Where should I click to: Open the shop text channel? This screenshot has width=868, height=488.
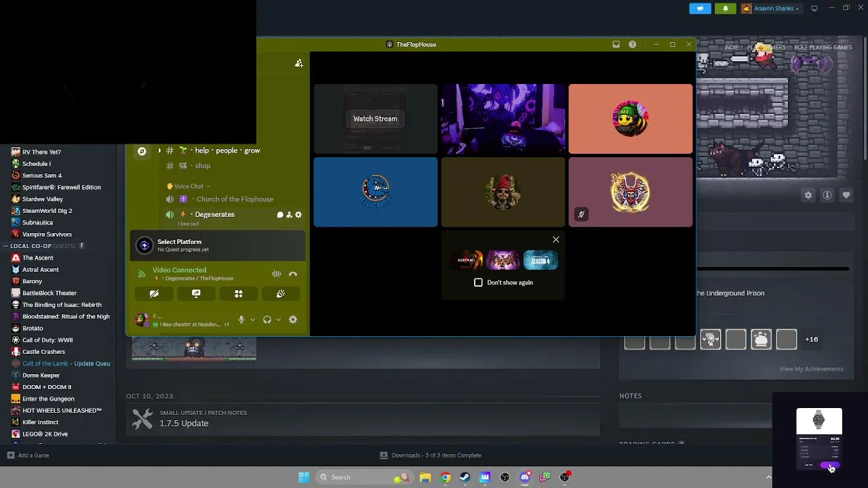point(203,166)
